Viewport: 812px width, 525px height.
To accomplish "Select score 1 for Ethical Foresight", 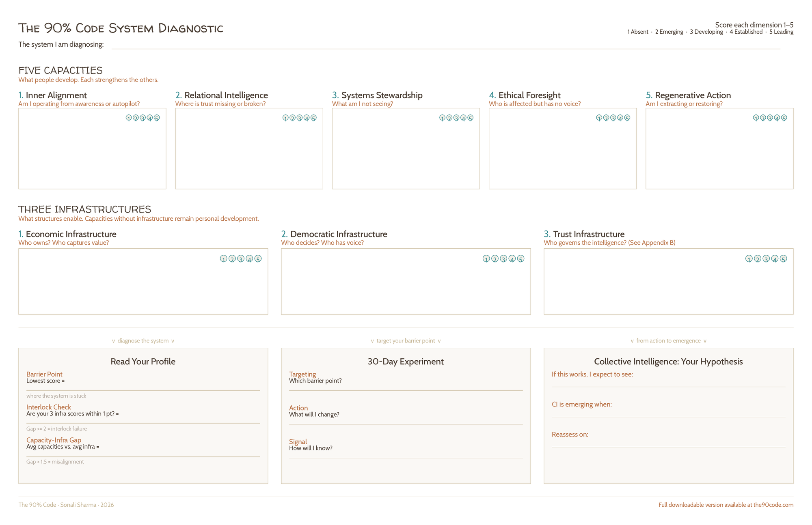I will [599, 118].
